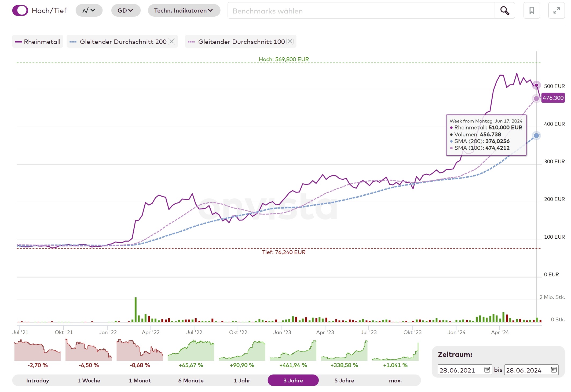Click the 500 EUR axis label
571x392 pixels.
click(554, 86)
